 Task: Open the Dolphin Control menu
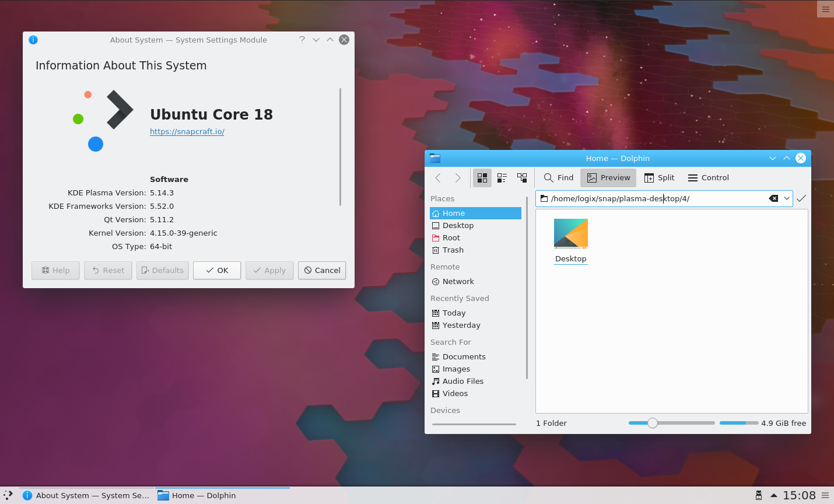709,178
